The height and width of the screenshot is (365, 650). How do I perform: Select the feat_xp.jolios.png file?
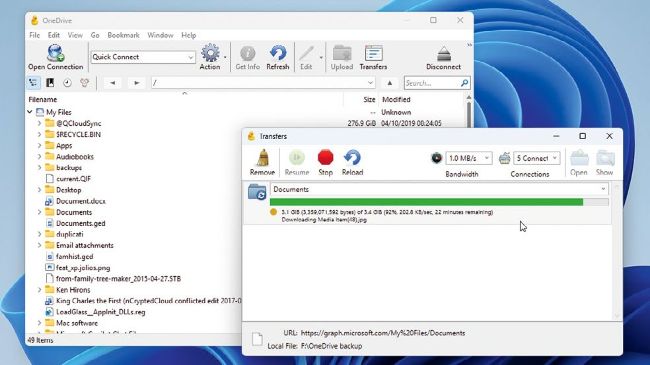pyautogui.click(x=83, y=268)
